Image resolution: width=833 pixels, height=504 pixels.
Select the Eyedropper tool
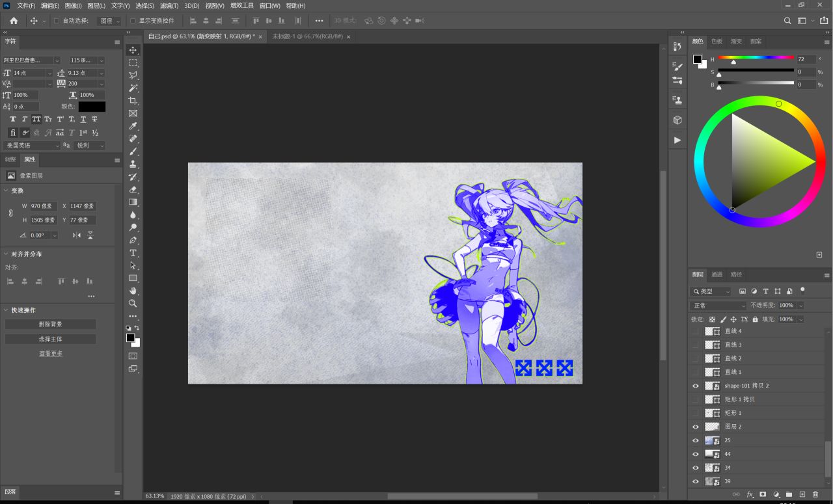click(133, 126)
